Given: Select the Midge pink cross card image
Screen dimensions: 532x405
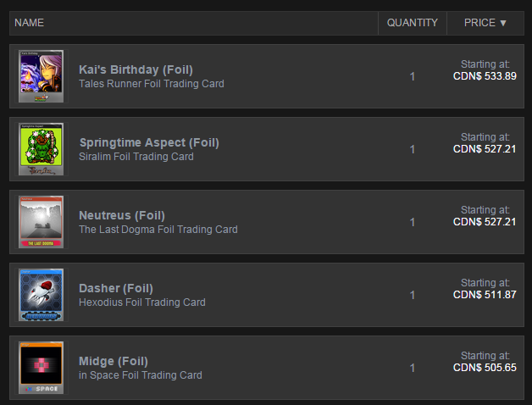Looking at the screenshot, I should point(41,368).
